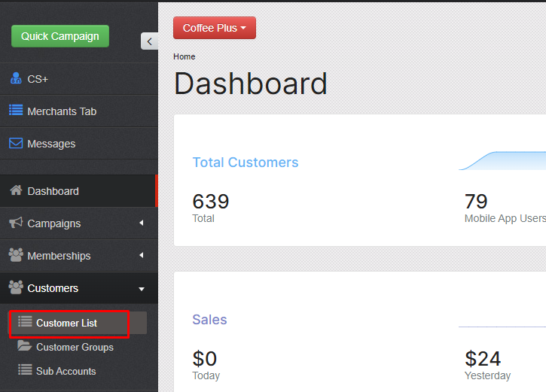Click the Customer List list icon
The width and height of the screenshot is (546, 392).
pyautogui.click(x=25, y=321)
